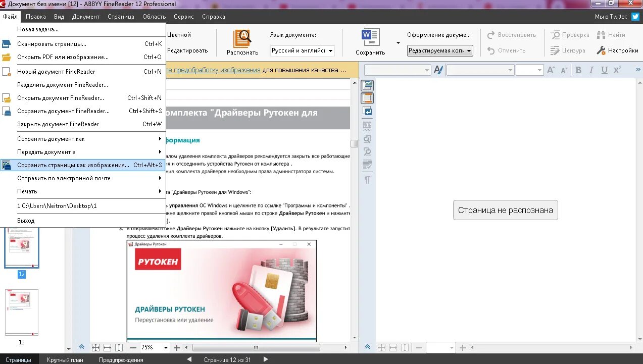This screenshot has height=364, width=643.
Task: Go to next page with right arrow
Action: point(266,359)
